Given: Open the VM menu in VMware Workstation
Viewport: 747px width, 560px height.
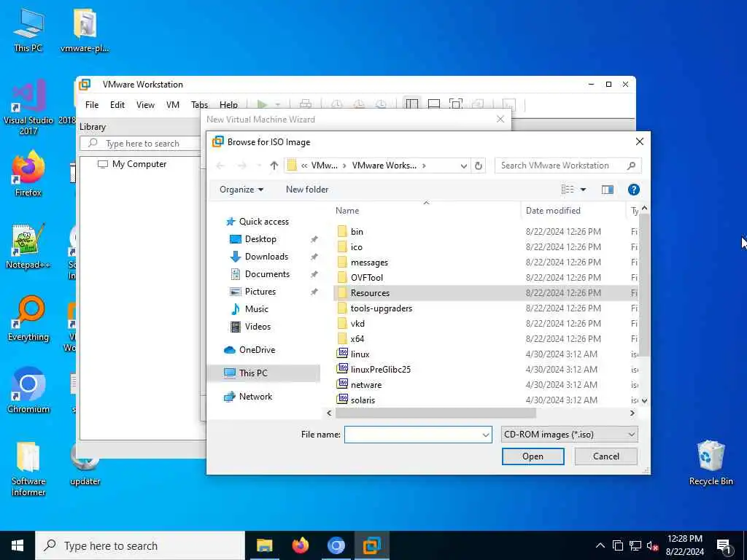Looking at the screenshot, I should tap(172, 105).
